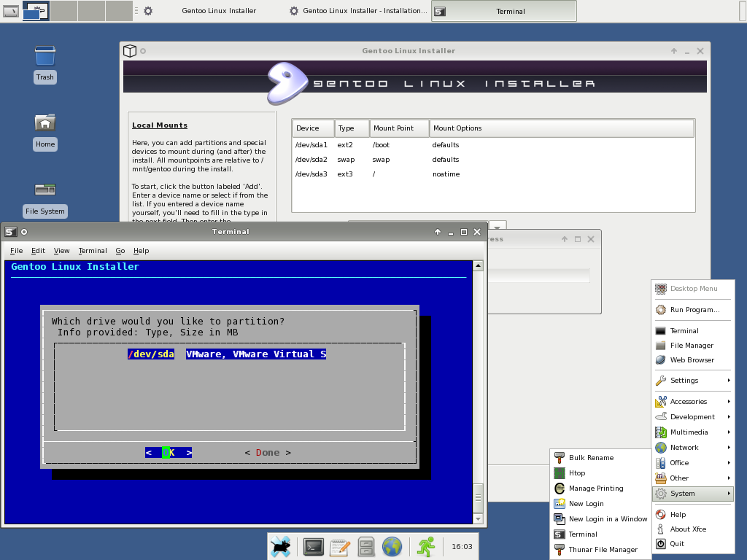Select Done in the partition dialog
The width and height of the screenshot is (747, 560).
tap(268, 452)
